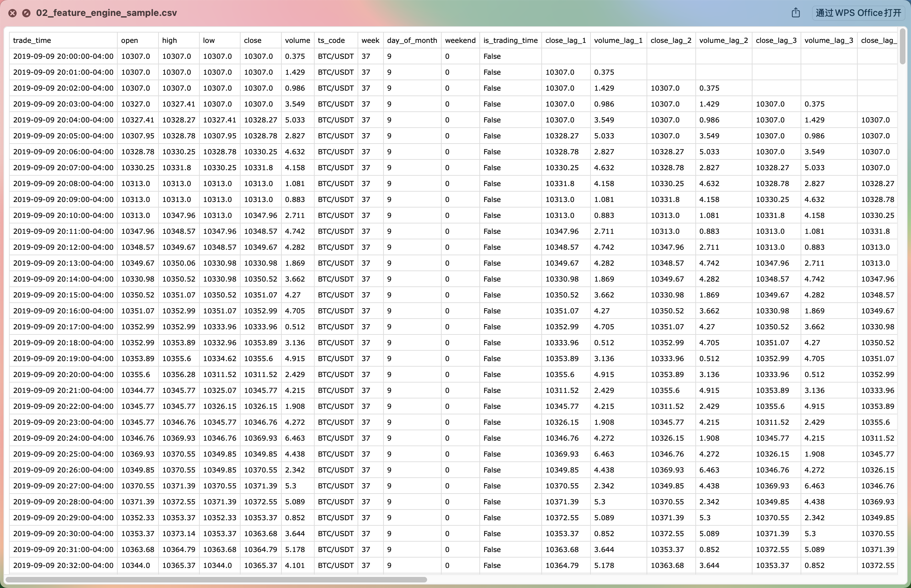Click the volume_lag_3 column header

click(x=829, y=40)
